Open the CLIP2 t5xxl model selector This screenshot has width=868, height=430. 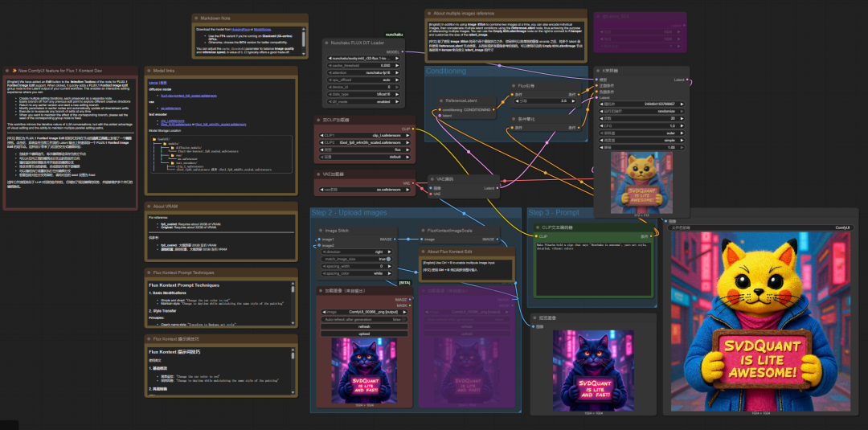pyautogui.click(x=365, y=142)
